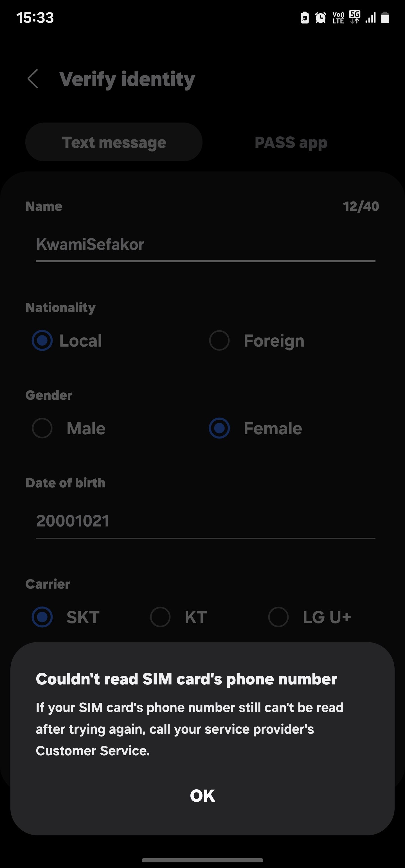Edit the Name field containing KwamiSefakor
Image resolution: width=405 pixels, height=868 pixels.
(205, 245)
